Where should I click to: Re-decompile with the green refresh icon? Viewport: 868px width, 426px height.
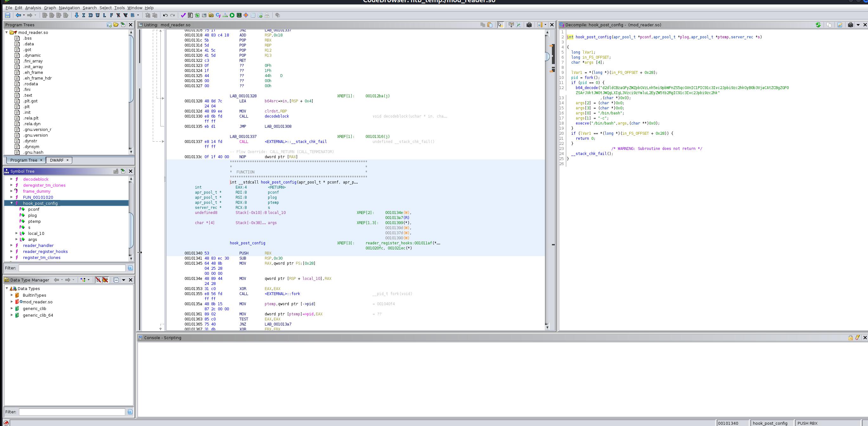[818, 25]
